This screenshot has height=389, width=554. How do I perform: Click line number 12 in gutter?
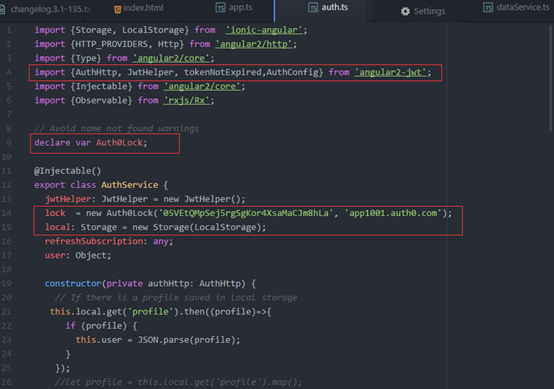pyautogui.click(x=7, y=185)
